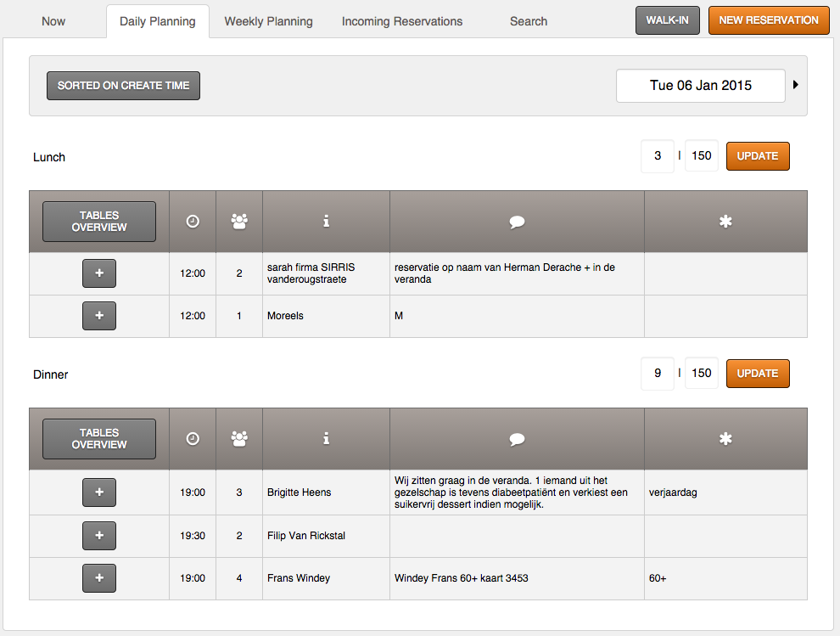Go to next day using the arrow
Viewport: 840px width, 636px height.
[x=796, y=85]
